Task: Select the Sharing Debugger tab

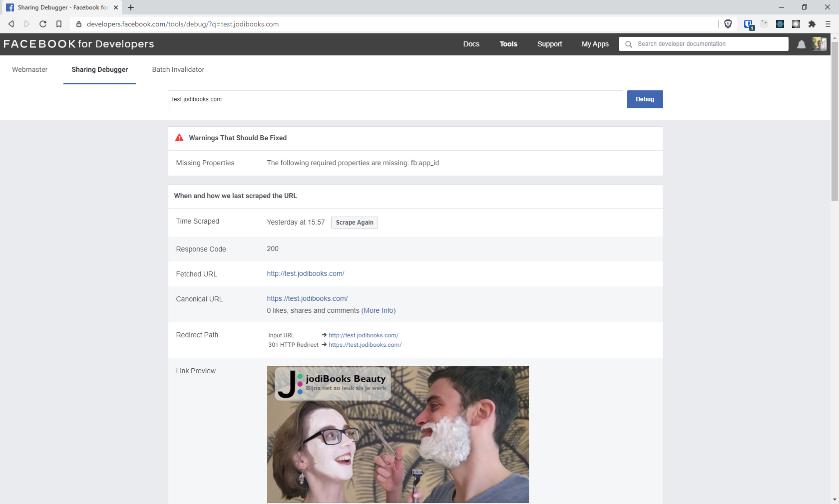Action: point(100,69)
